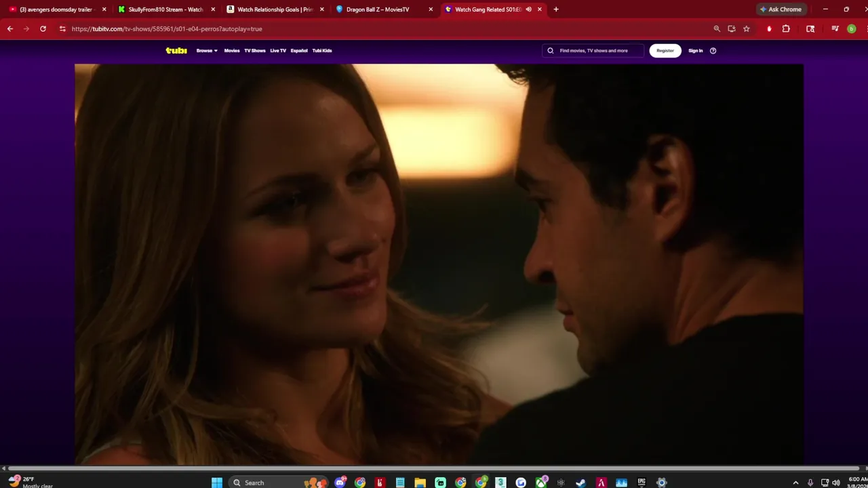Click the Ask Chrome button
This screenshot has height=488, width=868.
coord(781,9)
